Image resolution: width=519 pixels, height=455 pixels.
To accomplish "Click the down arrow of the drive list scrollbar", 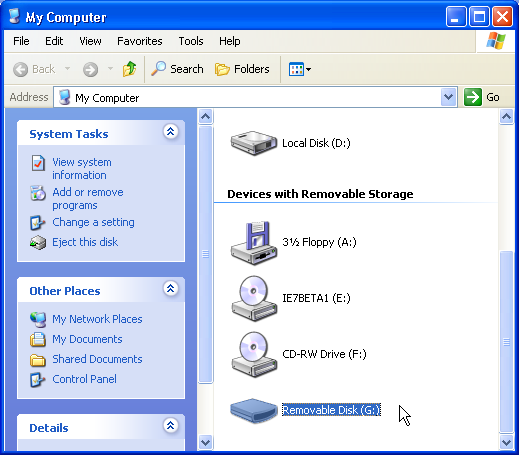I will point(506,443).
